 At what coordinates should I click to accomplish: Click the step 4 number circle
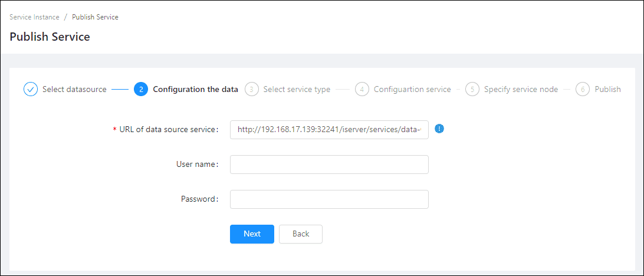(x=362, y=90)
